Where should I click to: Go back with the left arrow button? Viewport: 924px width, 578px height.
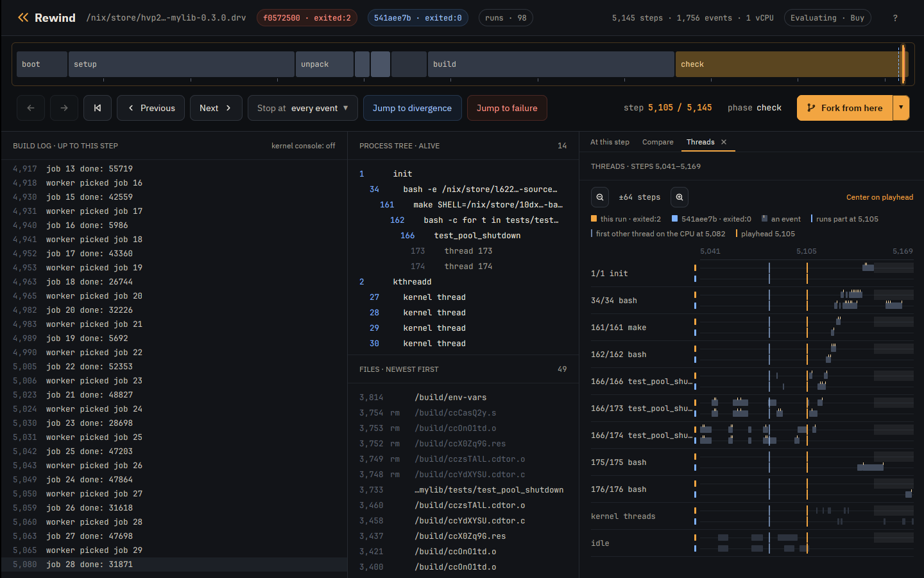coord(31,108)
